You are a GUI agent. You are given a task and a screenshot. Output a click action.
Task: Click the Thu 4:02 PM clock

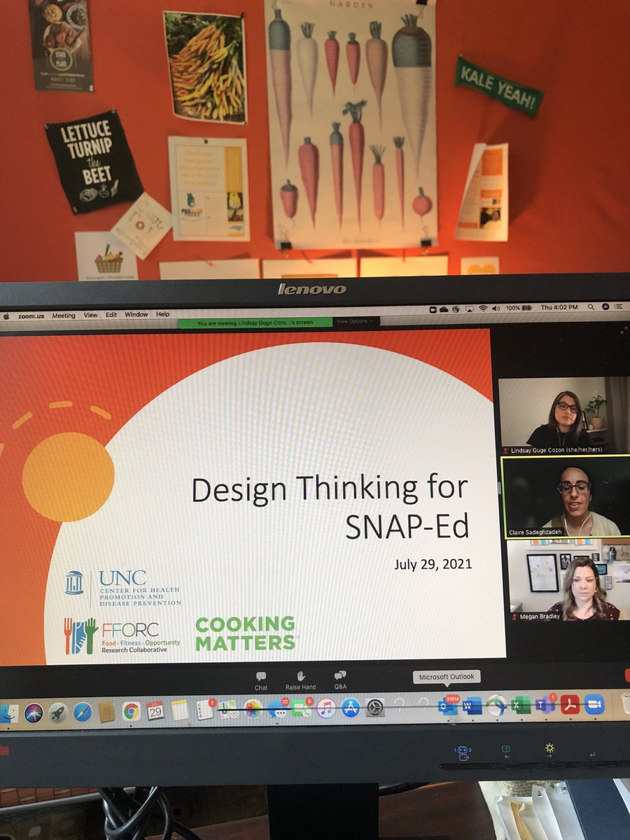559,307
